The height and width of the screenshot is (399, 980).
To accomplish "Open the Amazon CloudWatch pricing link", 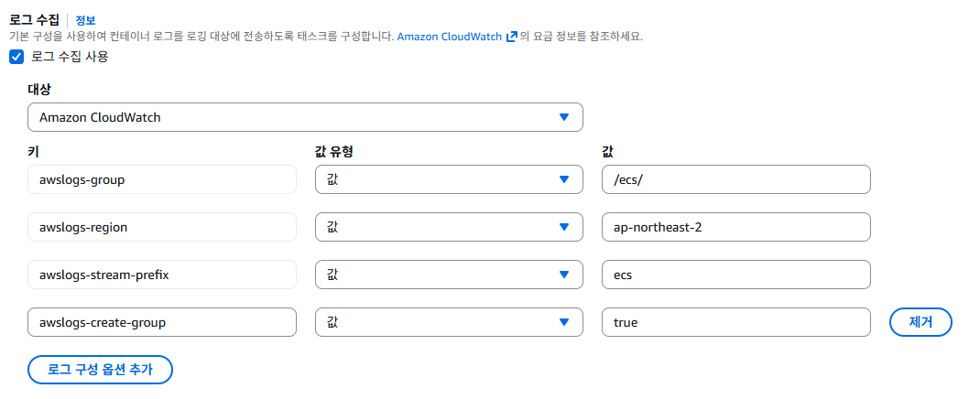I will tap(449, 37).
